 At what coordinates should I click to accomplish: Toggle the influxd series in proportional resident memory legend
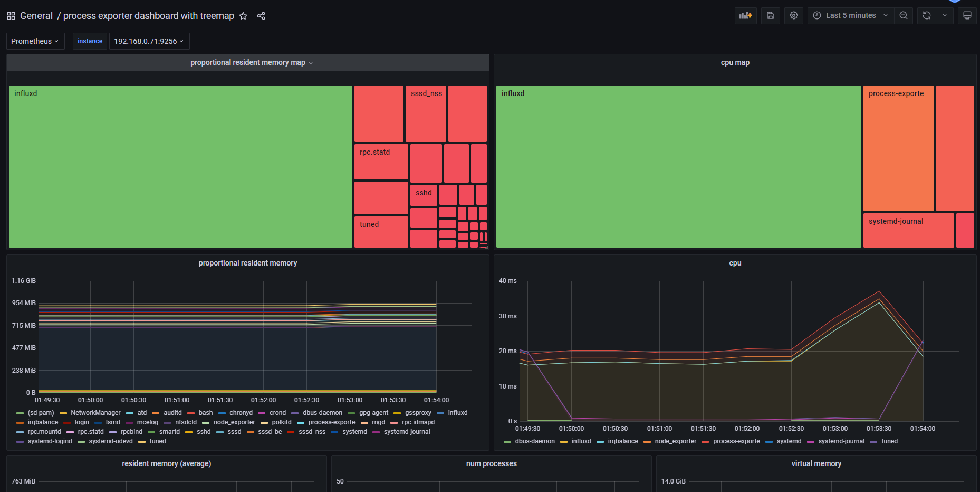click(x=458, y=412)
